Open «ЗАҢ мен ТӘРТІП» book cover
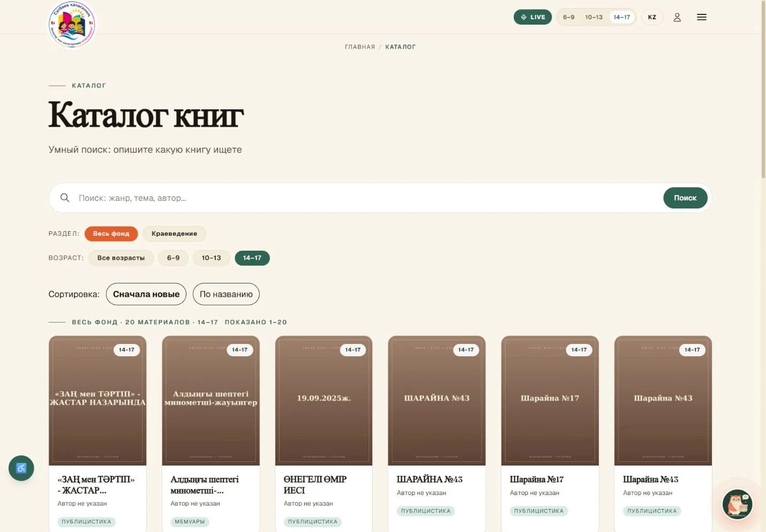The height and width of the screenshot is (532, 766). click(x=97, y=401)
